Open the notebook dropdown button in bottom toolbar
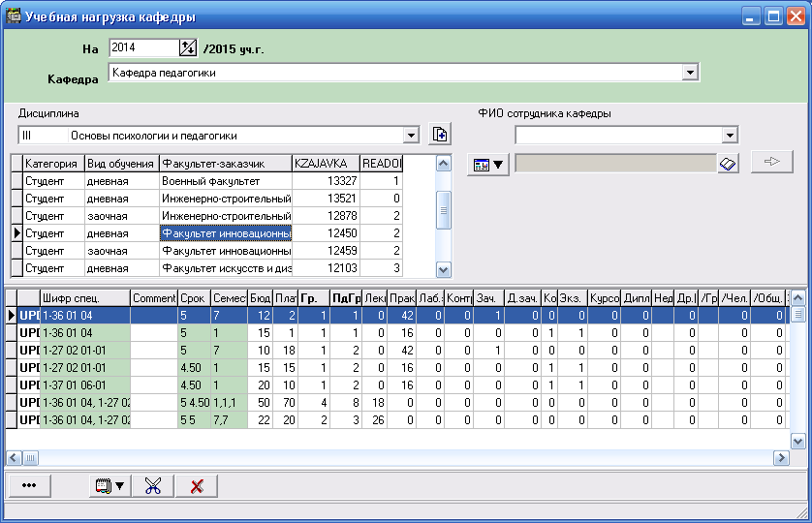Image resolution: width=812 pixels, height=523 pixels. tap(107, 486)
